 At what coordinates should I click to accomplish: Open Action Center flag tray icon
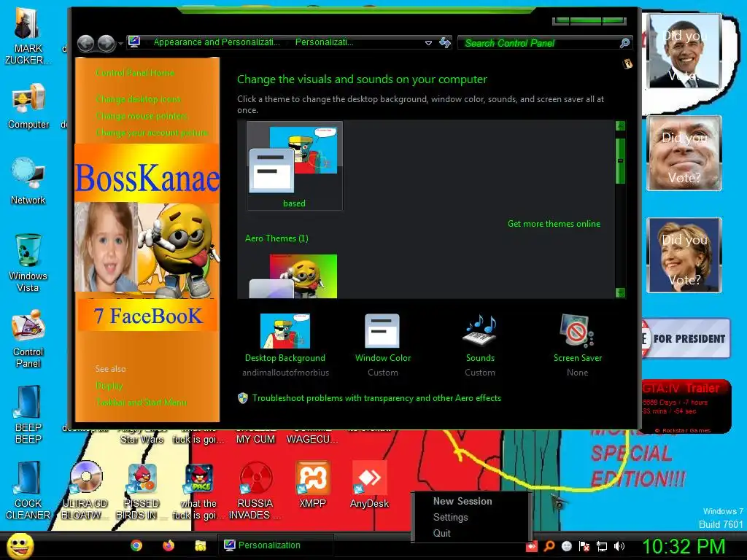click(584, 546)
